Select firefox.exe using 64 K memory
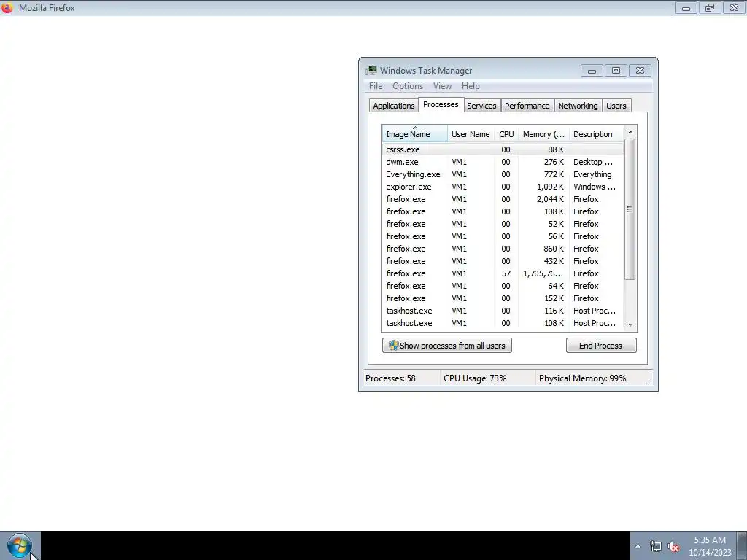 [503, 286]
